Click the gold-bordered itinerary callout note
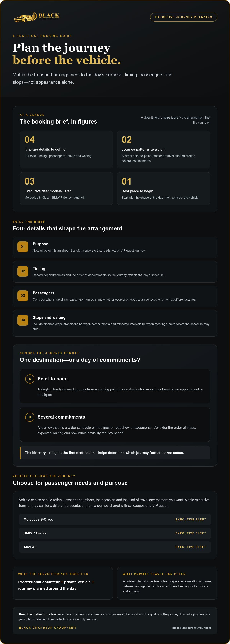Viewport: 230px width, 644px height. 115,453
